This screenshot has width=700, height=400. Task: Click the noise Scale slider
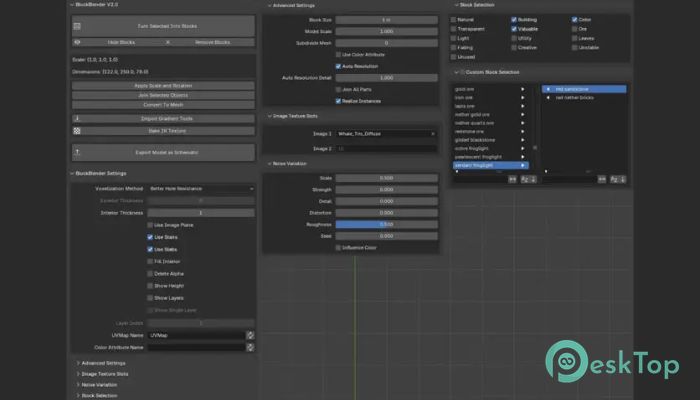click(x=387, y=178)
